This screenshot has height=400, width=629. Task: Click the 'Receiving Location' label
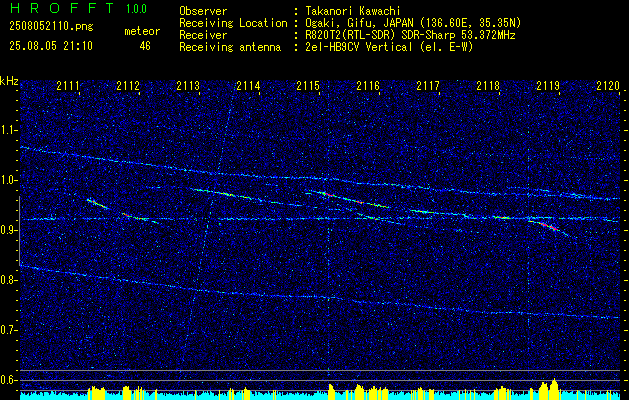tap(233, 23)
